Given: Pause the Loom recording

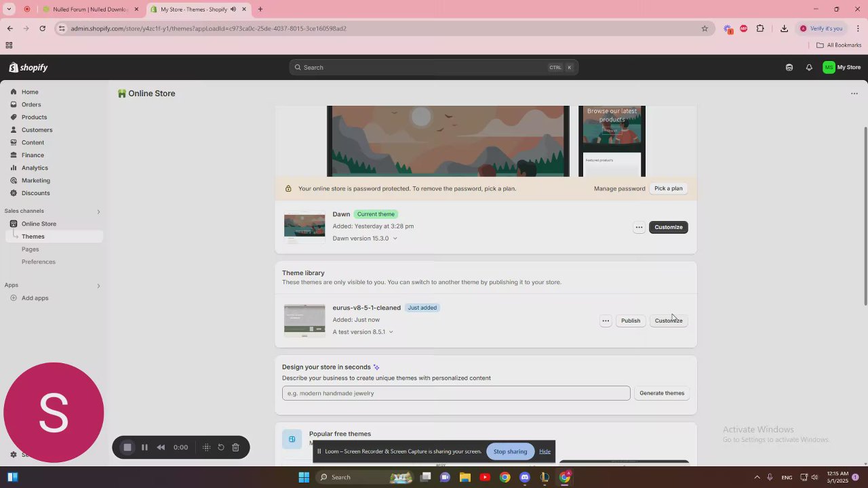Looking at the screenshot, I should [x=144, y=447].
